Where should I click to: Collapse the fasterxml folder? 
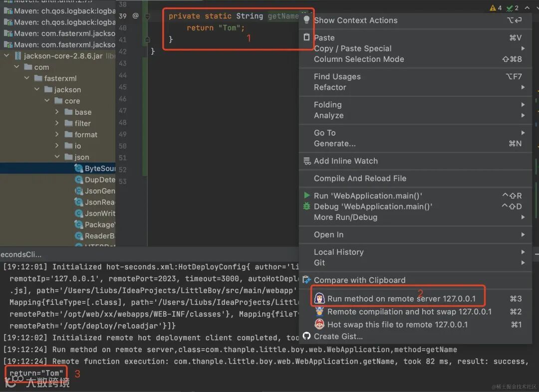tap(27, 78)
